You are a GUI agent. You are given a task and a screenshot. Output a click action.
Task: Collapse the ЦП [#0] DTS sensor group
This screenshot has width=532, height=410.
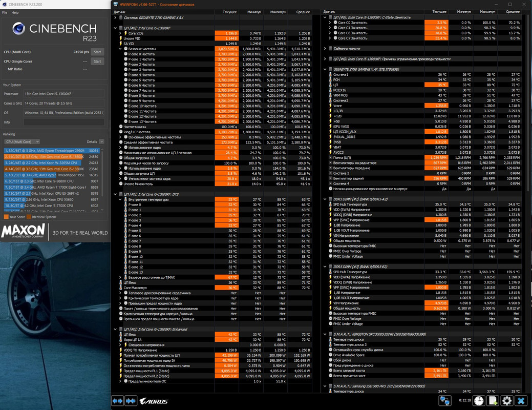pyautogui.click(x=115, y=194)
